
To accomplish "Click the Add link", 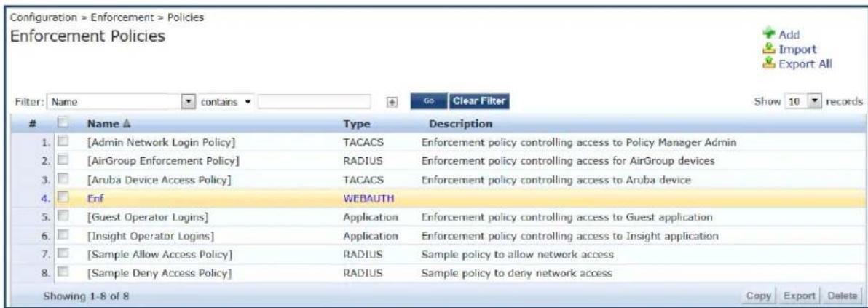I will point(789,35).
